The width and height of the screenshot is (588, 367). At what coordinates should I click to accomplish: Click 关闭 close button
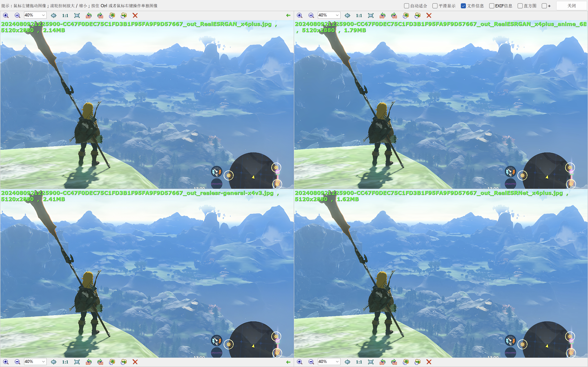(x=571, y=6)
